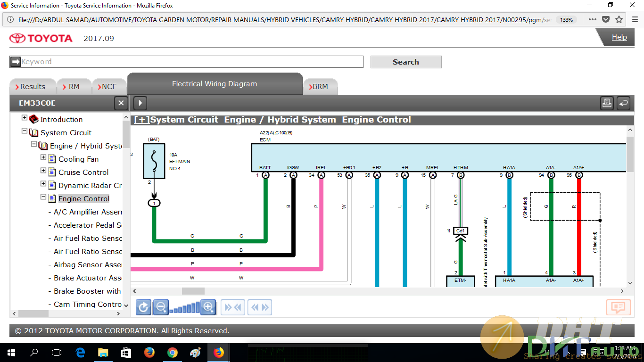Open the Help link
Screen dimensions: 644x362
(x=619, y=37)
